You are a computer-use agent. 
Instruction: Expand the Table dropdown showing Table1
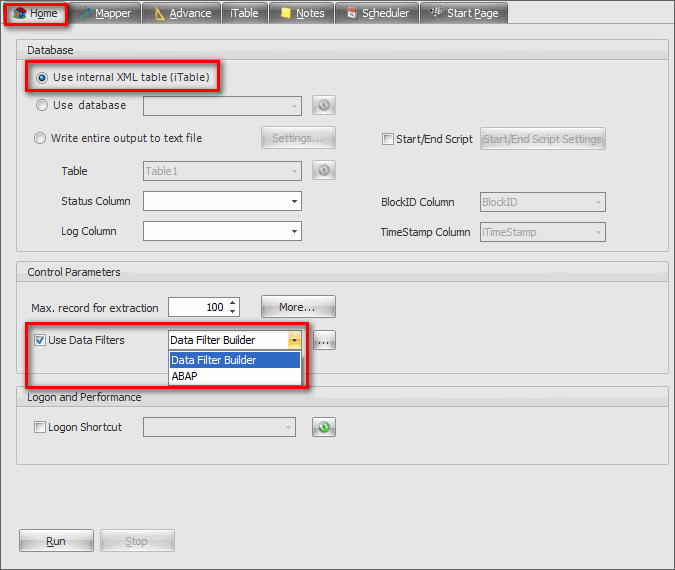pyautogui.click(x=222, y=171)
